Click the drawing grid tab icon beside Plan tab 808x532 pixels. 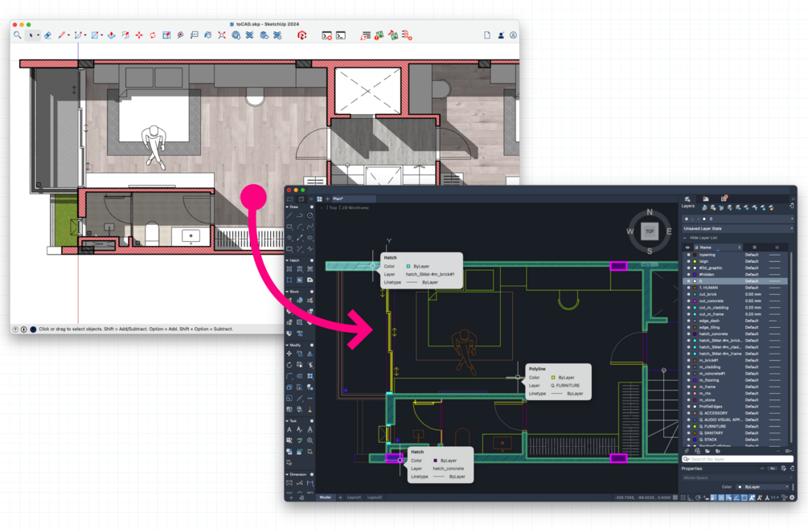tap(319, 198)
